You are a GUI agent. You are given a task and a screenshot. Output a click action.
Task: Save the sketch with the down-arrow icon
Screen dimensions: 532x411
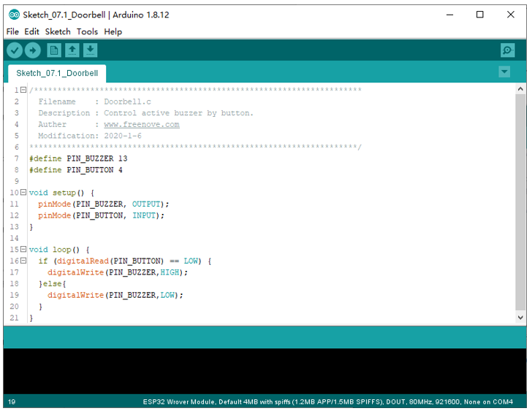coord(91,50)
